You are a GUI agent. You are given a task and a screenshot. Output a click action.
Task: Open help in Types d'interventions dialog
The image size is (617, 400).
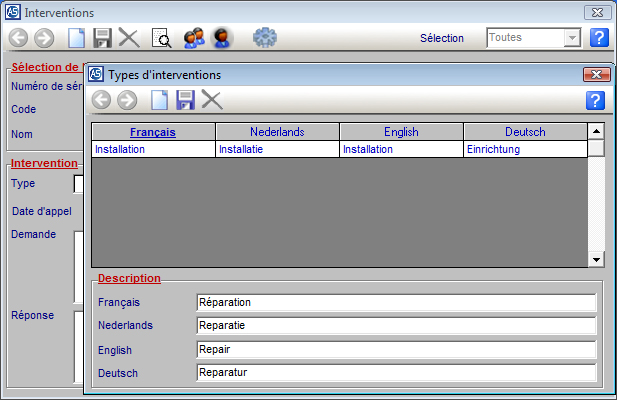[x=595, y=99]
